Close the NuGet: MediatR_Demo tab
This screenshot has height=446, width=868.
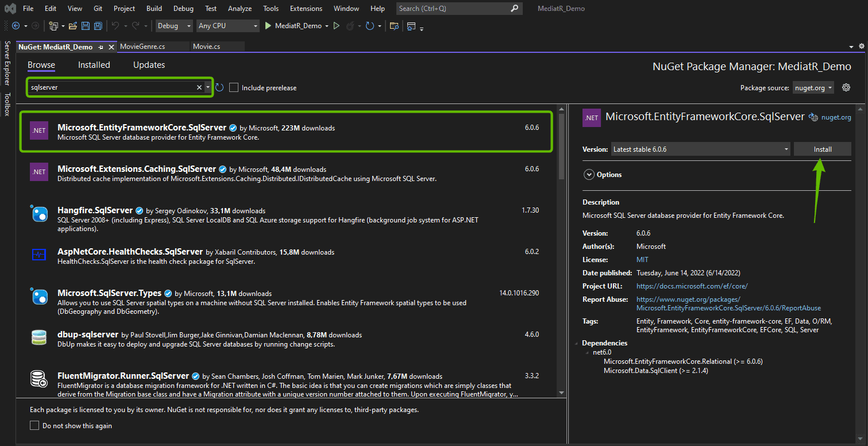click(110, 47)
